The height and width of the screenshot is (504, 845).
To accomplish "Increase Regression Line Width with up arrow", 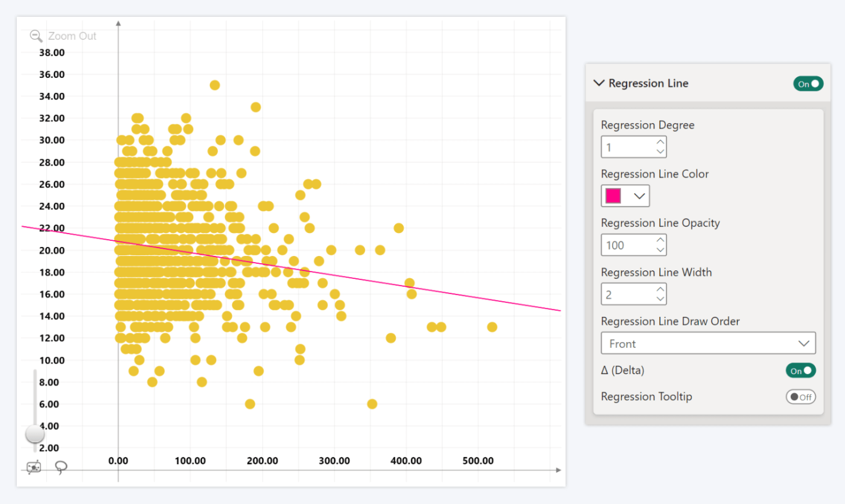I will (660, 290).
